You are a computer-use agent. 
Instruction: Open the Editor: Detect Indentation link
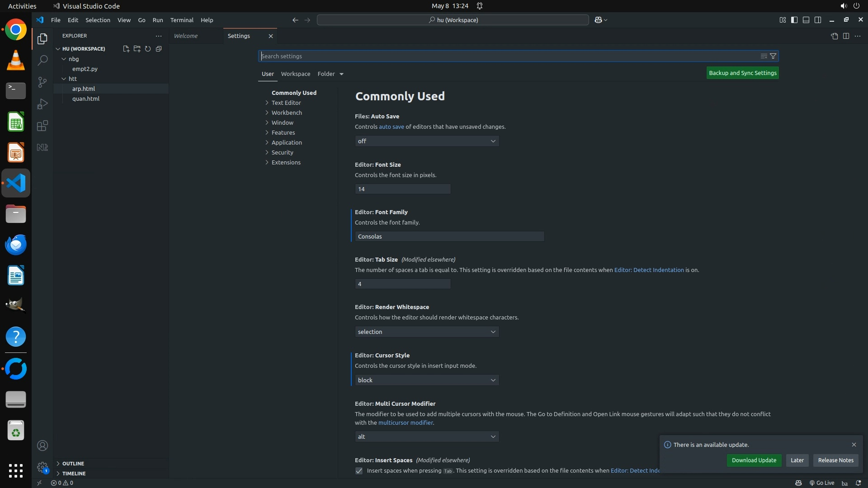(649, 270)
